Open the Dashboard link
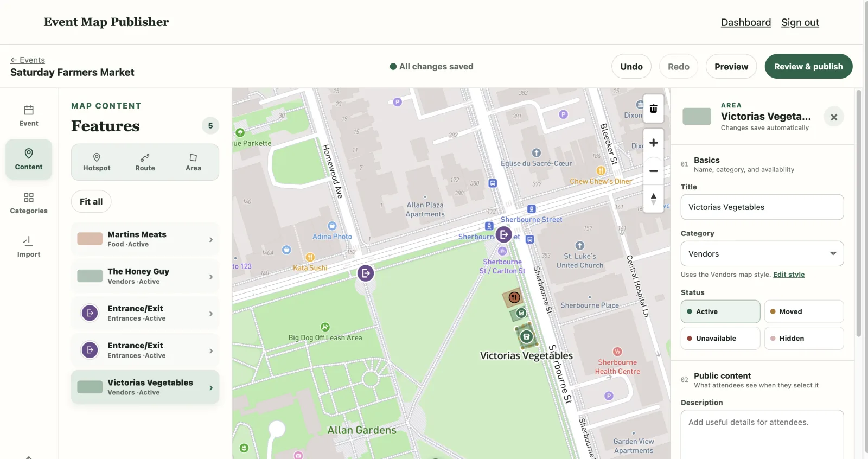The width and height of the screenshot is (868, 459). pos(745,22)
